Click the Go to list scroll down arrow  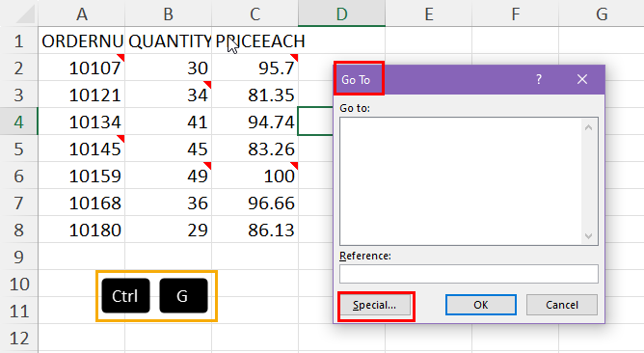[x=588, y=236]
